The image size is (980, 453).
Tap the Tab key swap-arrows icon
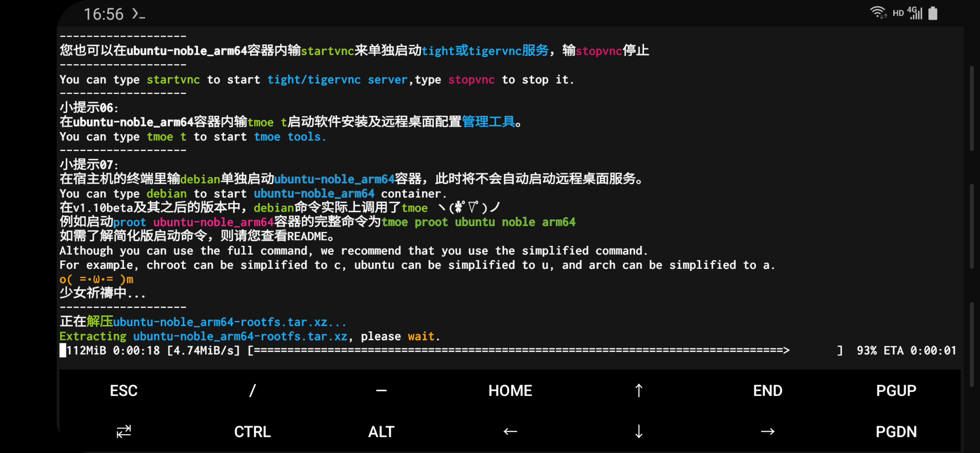(x=124, y=432)
